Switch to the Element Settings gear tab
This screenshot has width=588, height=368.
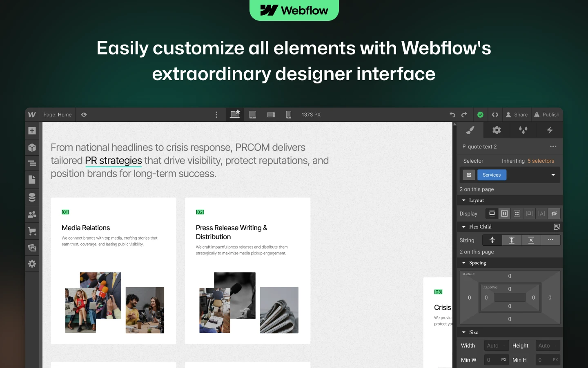[497, 130]
